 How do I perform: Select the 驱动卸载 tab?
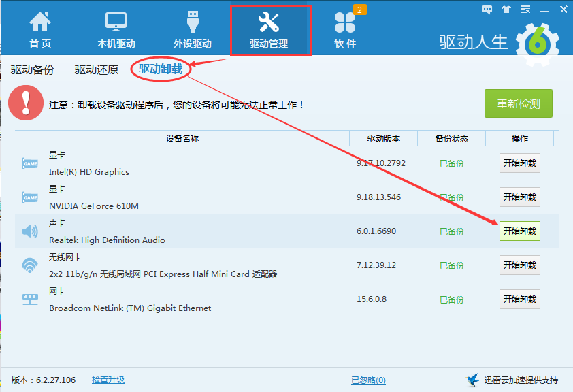point(161,69)
